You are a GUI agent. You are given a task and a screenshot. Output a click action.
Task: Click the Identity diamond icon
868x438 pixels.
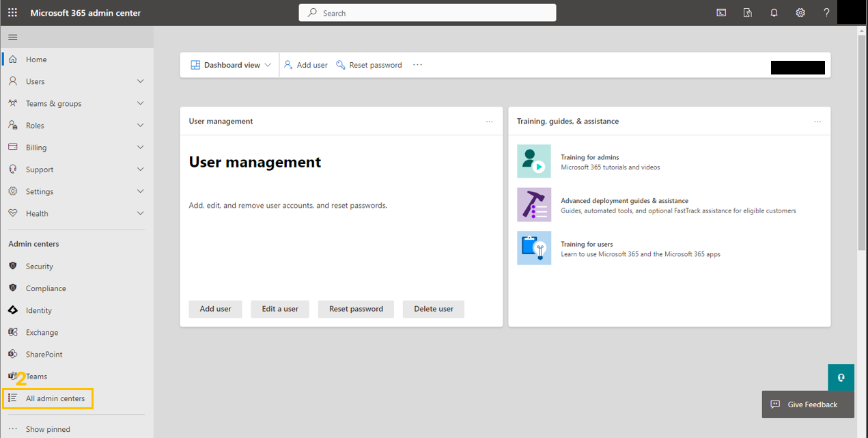pyautogui.click(x=13, y=310)
